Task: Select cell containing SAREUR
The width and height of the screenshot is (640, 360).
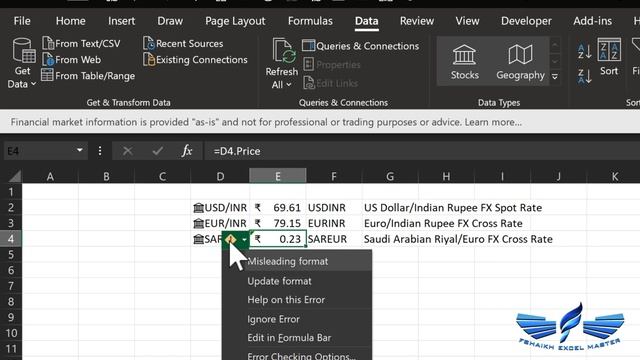Action: click(x=334, y=239)
